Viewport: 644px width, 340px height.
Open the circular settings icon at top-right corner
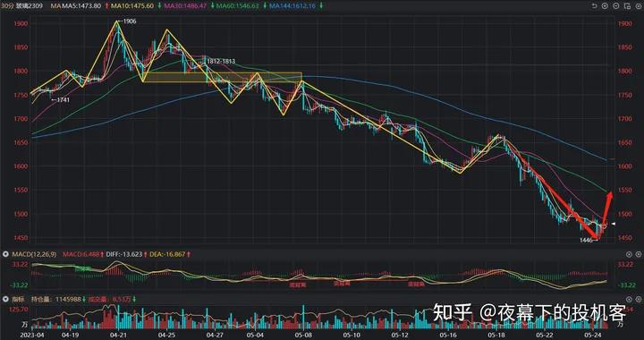coord(639,5)
